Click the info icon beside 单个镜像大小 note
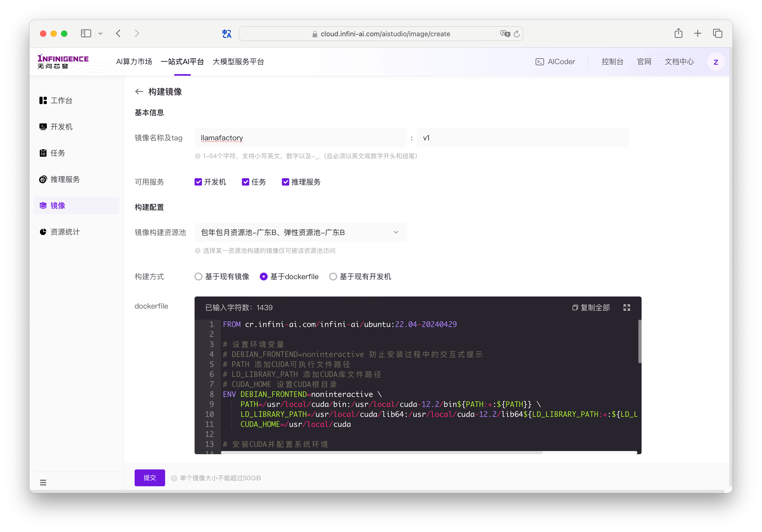This screenshot has height=532, width=762. [174, 478]
